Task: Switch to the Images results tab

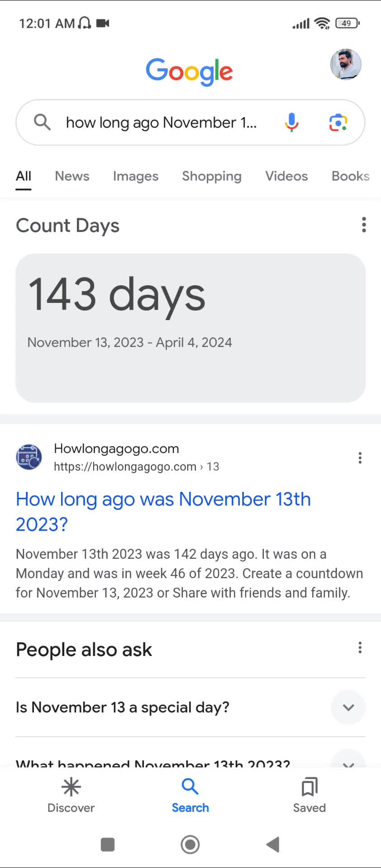Action: [x=136, y=176]
